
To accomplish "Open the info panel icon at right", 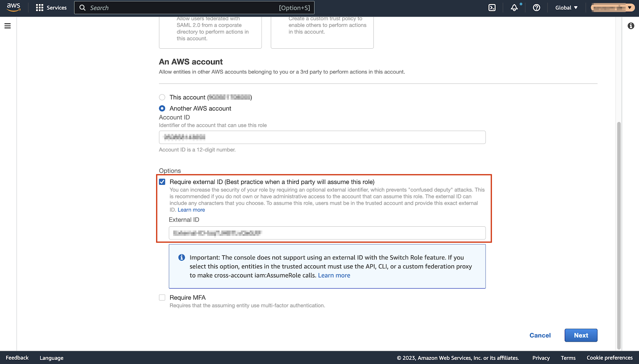I will coord(631,26).
